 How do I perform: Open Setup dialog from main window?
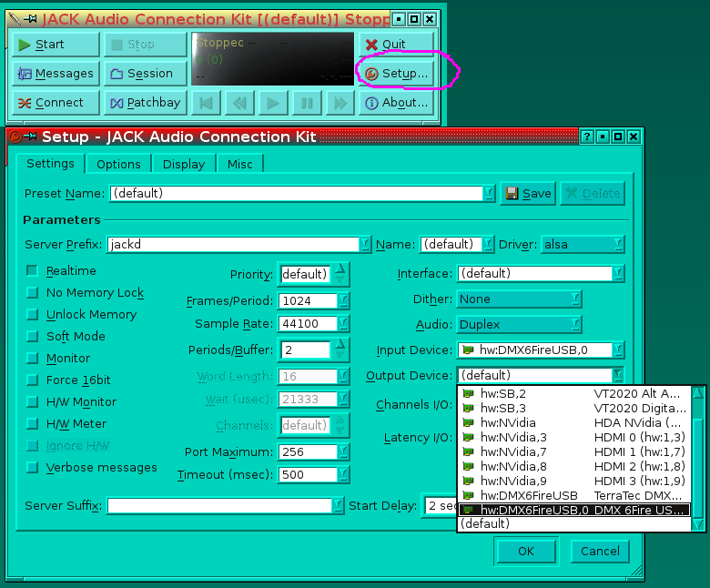[396, 74]
